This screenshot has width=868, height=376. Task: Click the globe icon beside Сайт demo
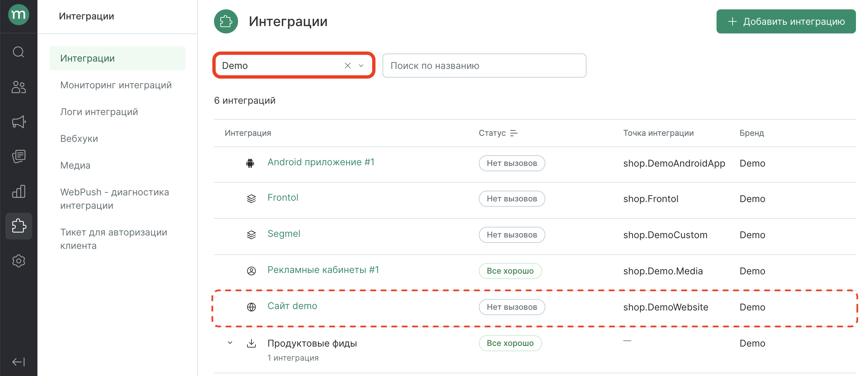pos(251,306)
